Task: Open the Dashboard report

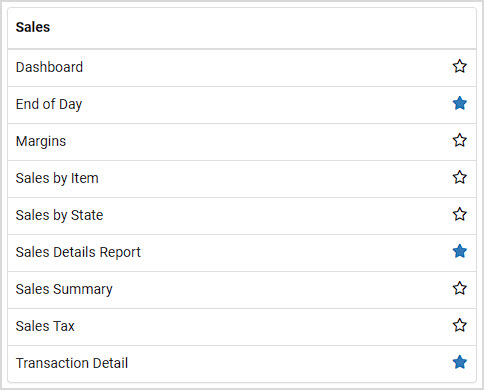Action: 49,67
